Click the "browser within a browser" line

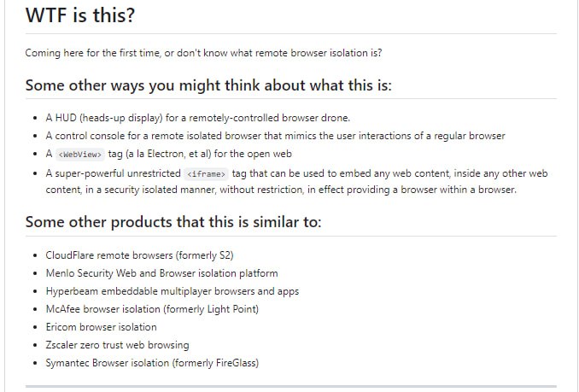(281, 189)
